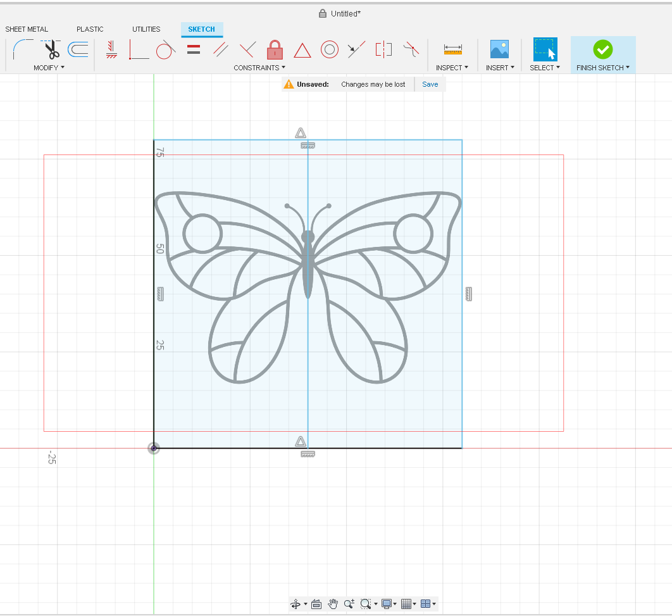The width and height of the screenshot is (672, 616).
Task: Apply the Tangent constraint icon
Action: coord(166,50)
